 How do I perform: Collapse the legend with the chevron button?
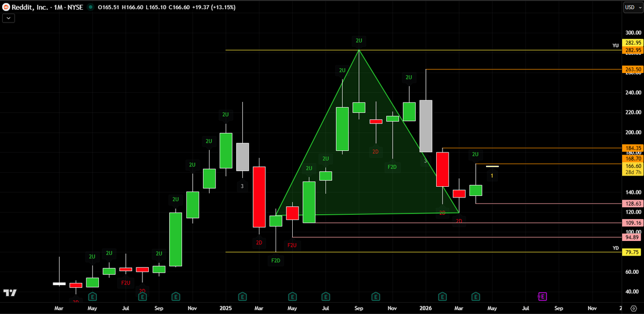9,18
